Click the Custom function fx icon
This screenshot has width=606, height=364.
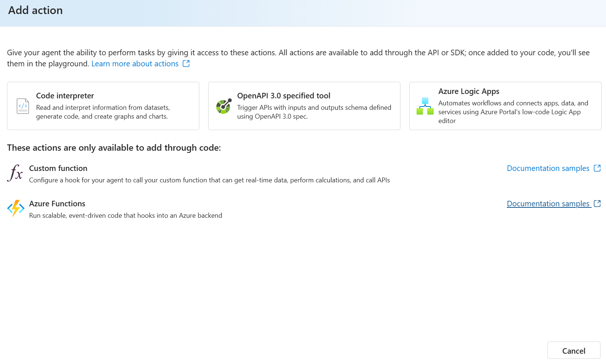[x=15, y=173]
